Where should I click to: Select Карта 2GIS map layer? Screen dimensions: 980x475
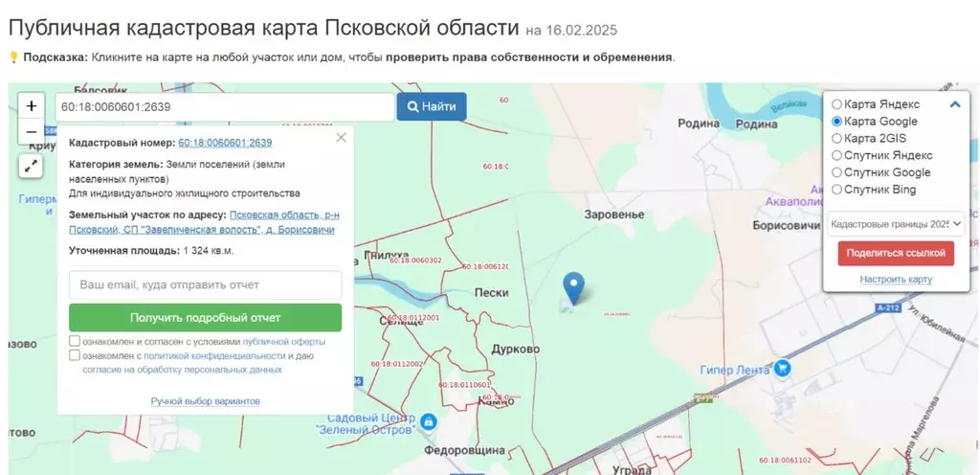point(836,138)
